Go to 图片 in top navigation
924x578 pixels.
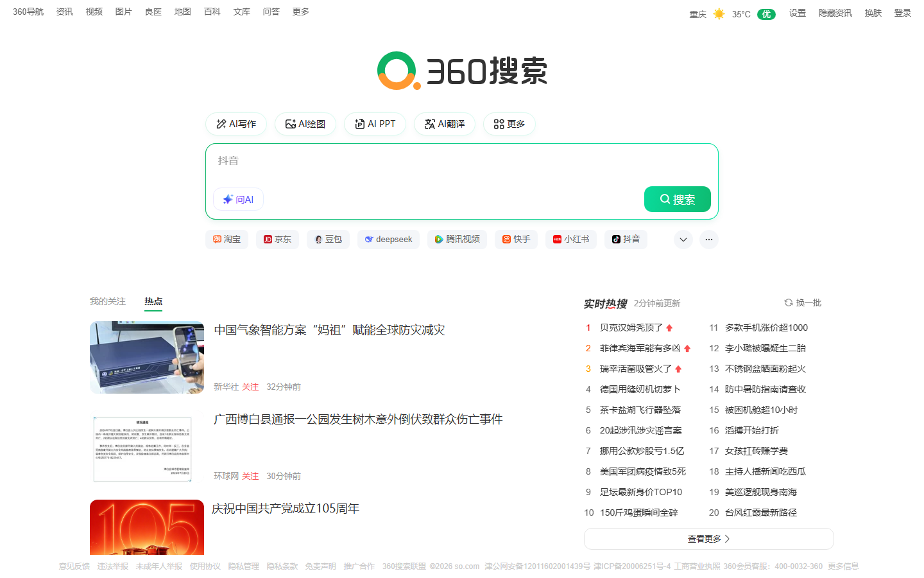point(124,12)
